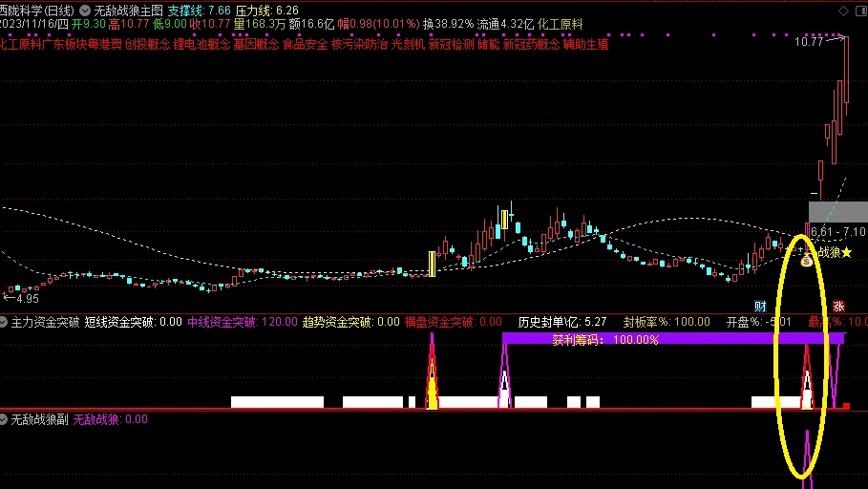Click the low price 低9.00
868x489 pixels.
170,25
